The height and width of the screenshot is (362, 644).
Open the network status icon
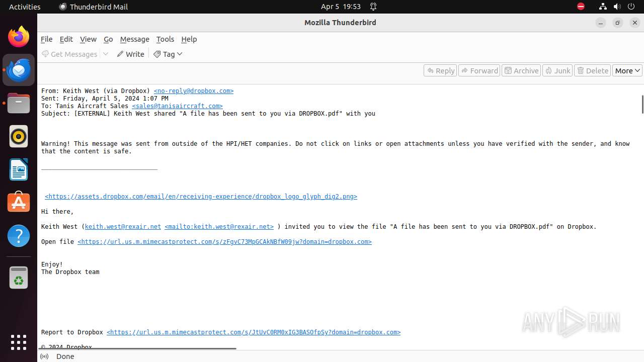603,7
